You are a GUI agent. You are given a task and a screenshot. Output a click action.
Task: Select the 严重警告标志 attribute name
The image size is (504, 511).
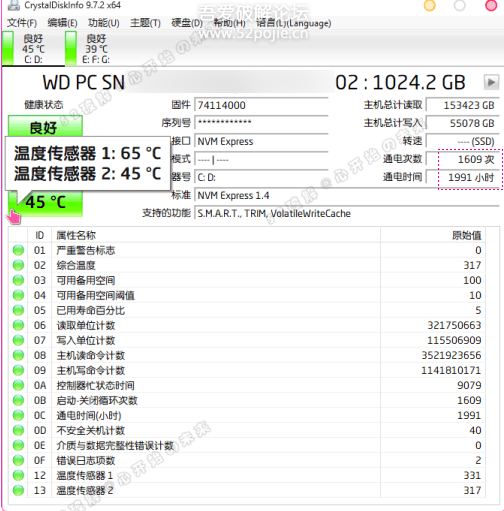click(86, 250)
